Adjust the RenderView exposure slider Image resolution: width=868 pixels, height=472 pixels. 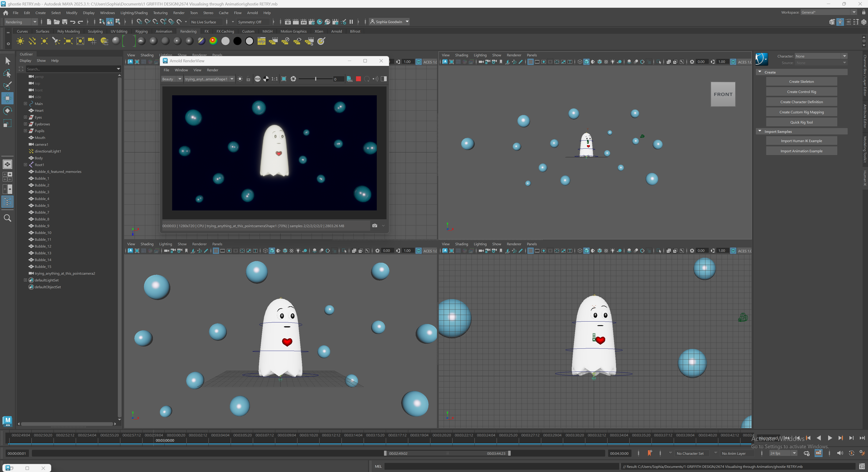[315, 79]
